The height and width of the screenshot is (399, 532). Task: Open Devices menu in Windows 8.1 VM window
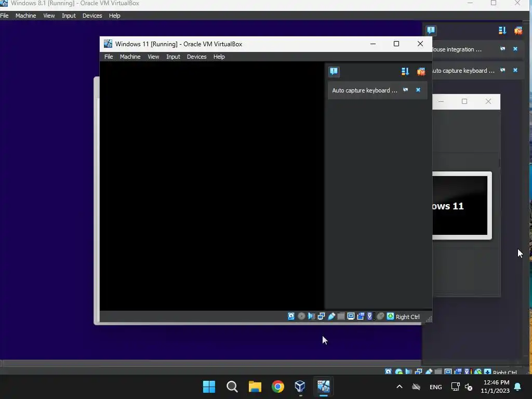[x=92, y=16]
